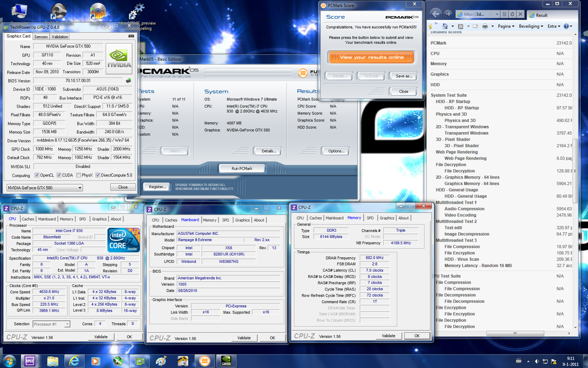Open the Beveiliging menu dropdown in IE
The image size is (588, 368).
(x=531, y=26)
